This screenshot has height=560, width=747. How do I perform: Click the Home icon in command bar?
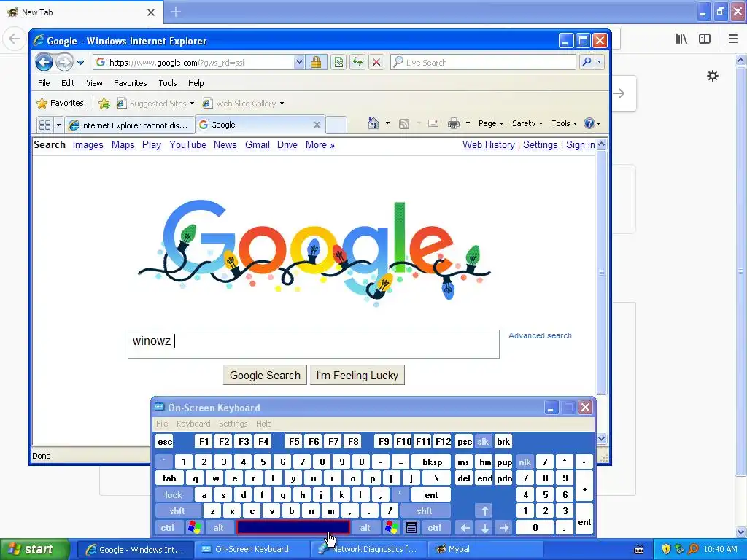[373, 124]
